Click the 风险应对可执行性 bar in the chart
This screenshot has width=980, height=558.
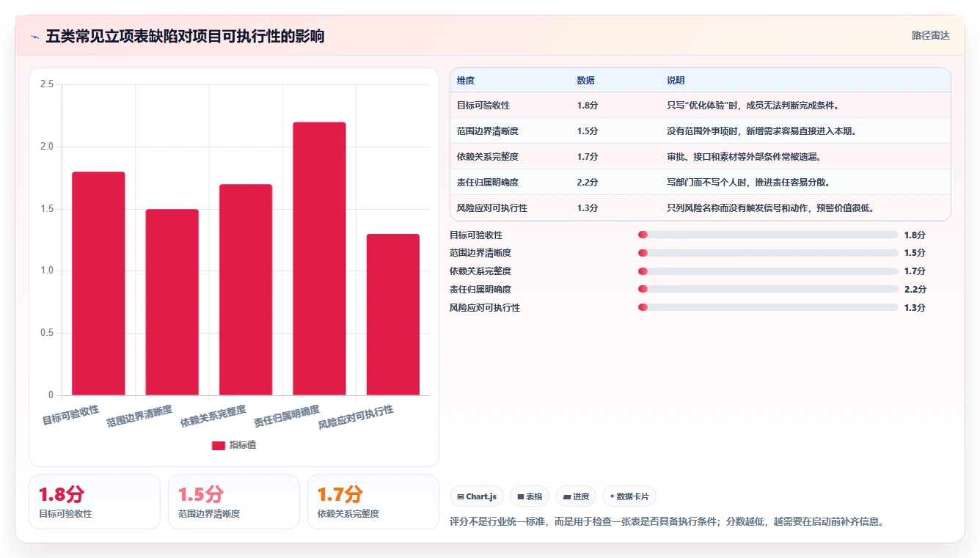393,315
